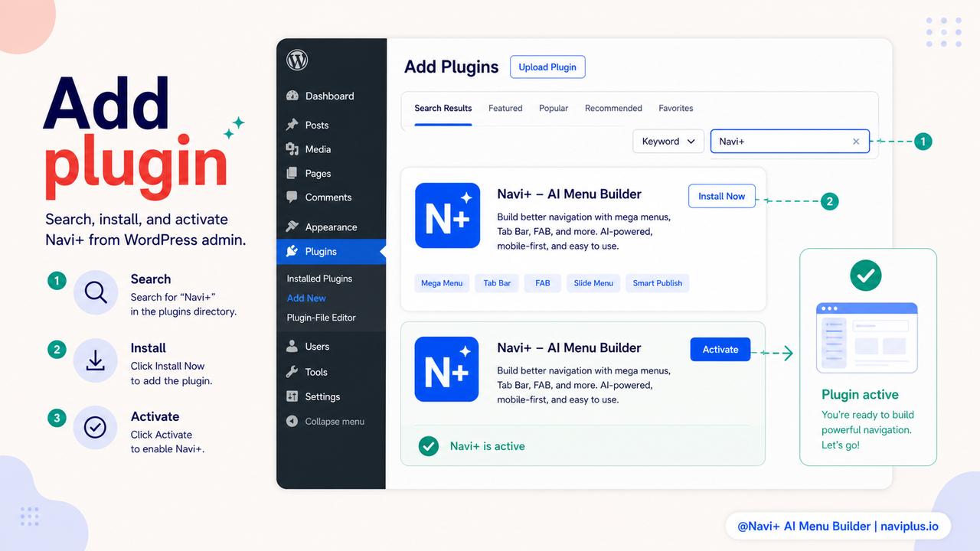980x551 pixels.
Task: Click the Comments bubble icon
Action: point(292,197)
